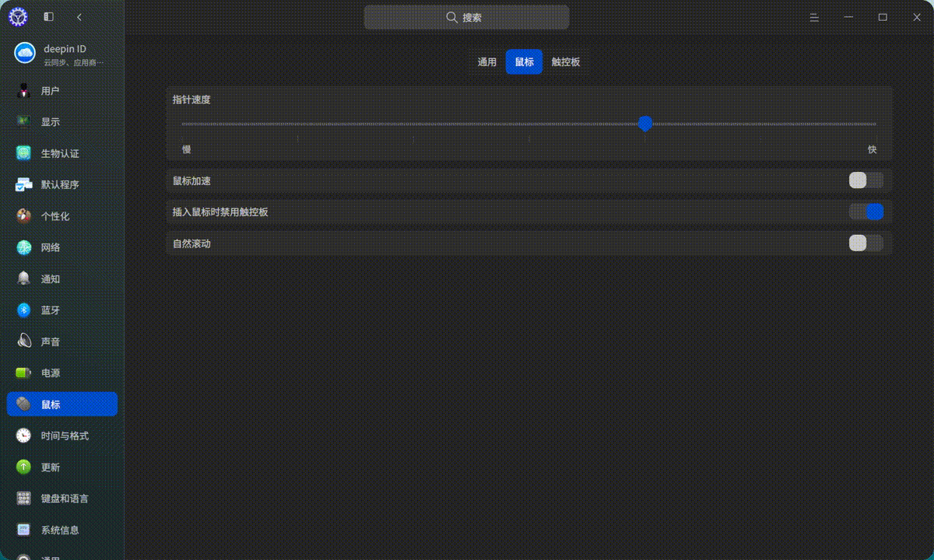Open 键盘和语言 in the sidebar
This screenshot has height=560, width=934.
62,499
